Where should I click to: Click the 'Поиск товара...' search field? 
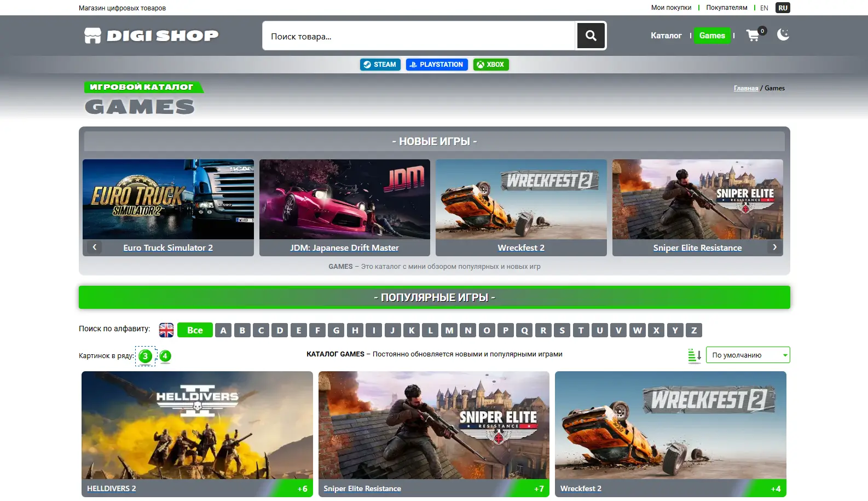click(x=419, y=36)
